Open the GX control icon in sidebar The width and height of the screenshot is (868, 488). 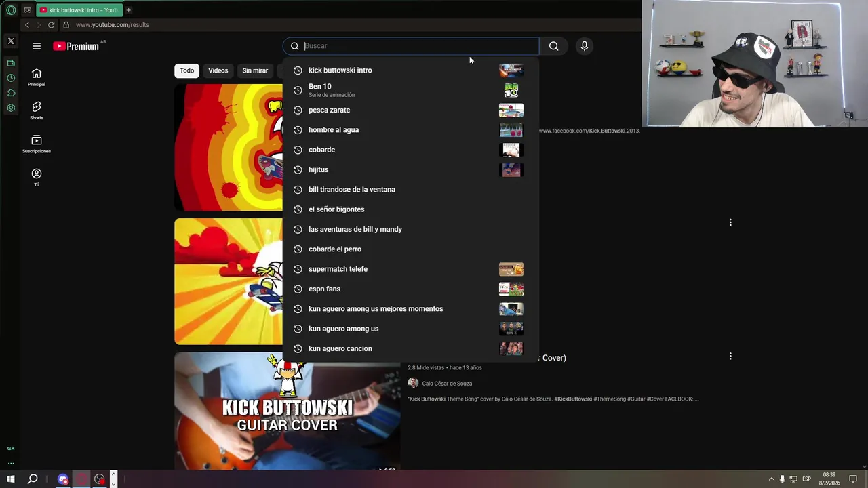coord(11,448)
